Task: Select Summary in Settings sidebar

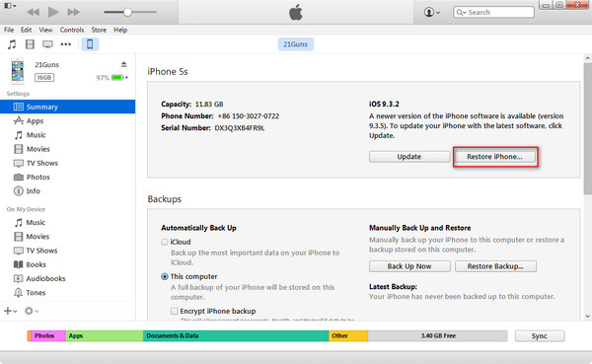Action: tap(67, 107)
